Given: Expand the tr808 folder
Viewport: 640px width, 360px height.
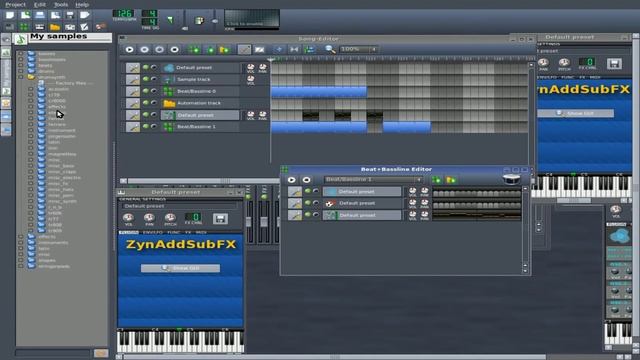Looking at the screenshot, I should [31, 225].
